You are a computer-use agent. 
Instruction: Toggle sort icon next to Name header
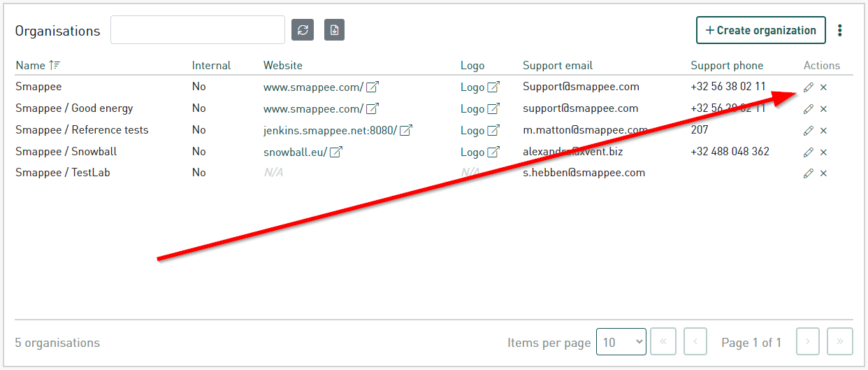coord(55,65)
